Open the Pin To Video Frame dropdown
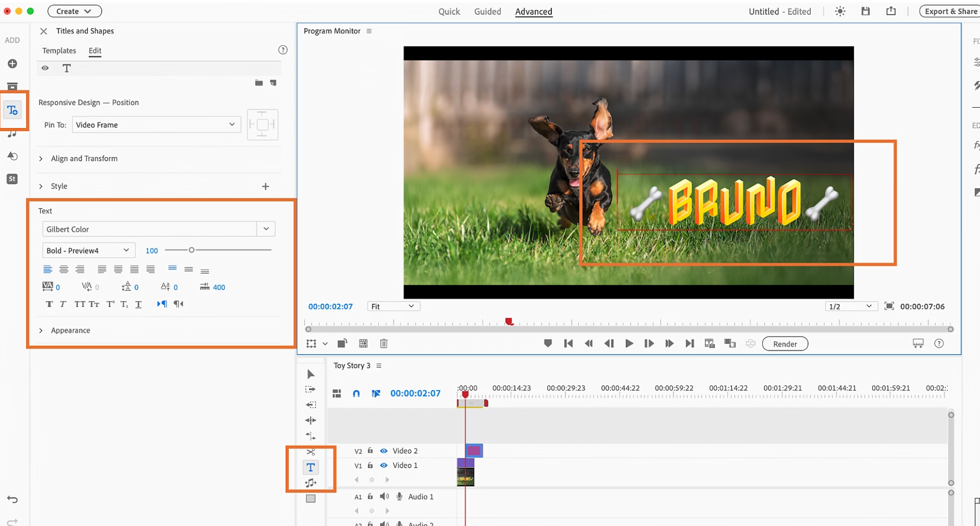 tap(156, 124)
